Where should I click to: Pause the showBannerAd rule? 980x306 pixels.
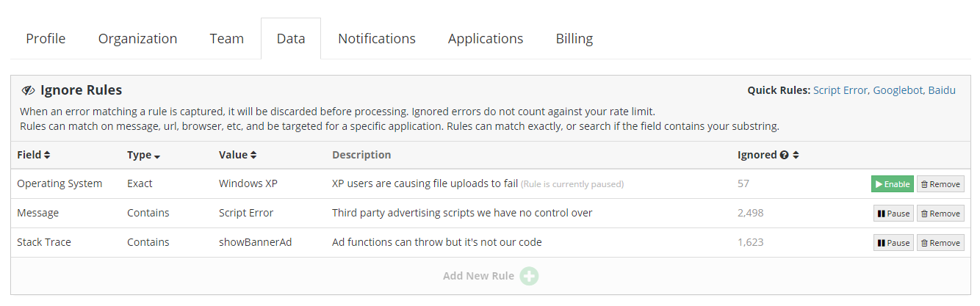[x=893, y=243]
